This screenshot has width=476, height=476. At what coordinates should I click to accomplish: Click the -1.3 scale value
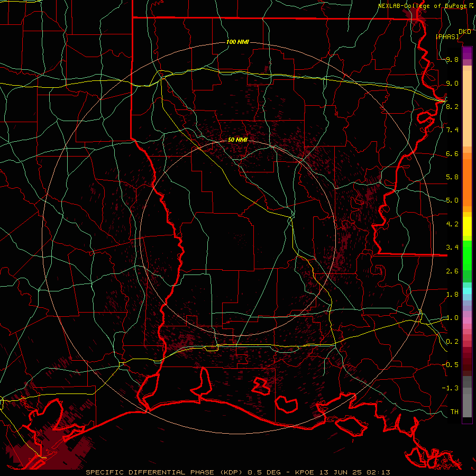[x=450, y=388]
